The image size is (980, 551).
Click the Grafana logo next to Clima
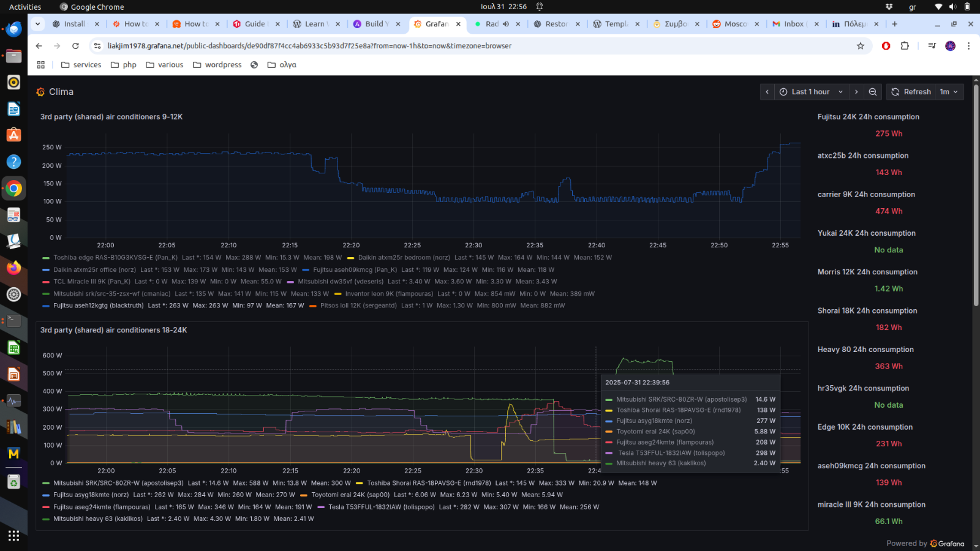pyautogui.click(x=40, y=92)
